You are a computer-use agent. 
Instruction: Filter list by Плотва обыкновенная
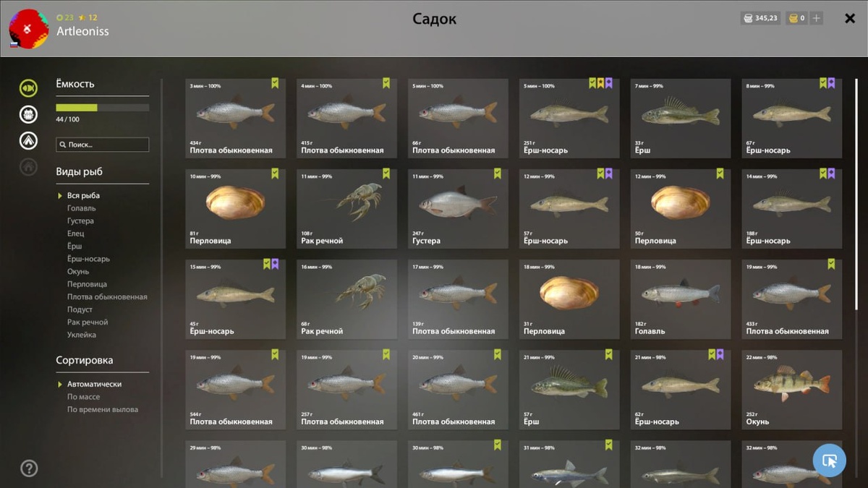point(107,296)
